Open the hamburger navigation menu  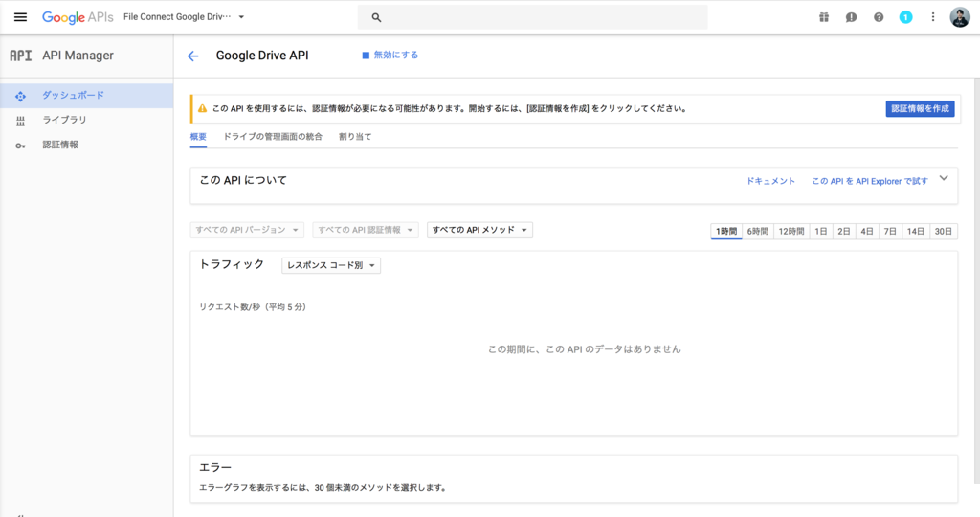click(20, 17)
